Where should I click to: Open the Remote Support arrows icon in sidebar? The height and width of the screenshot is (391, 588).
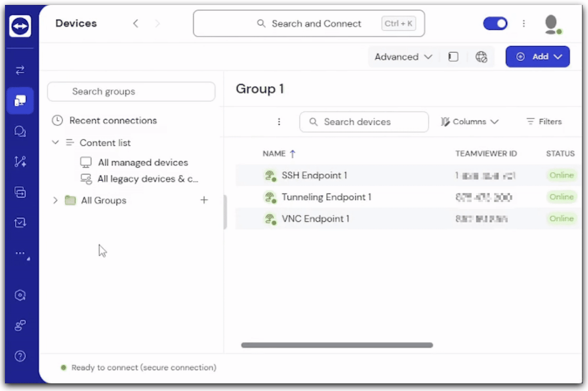(20, 70)
